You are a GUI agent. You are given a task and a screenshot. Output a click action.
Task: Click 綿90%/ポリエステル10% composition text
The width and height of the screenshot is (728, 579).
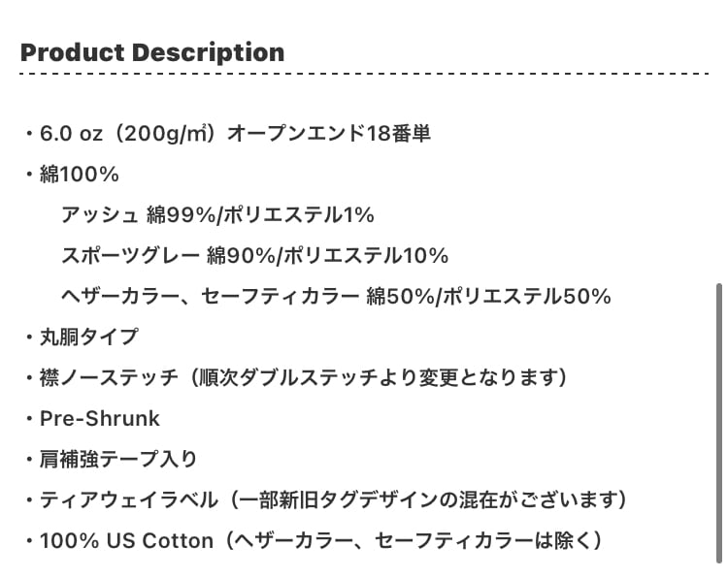click(328, 256)
